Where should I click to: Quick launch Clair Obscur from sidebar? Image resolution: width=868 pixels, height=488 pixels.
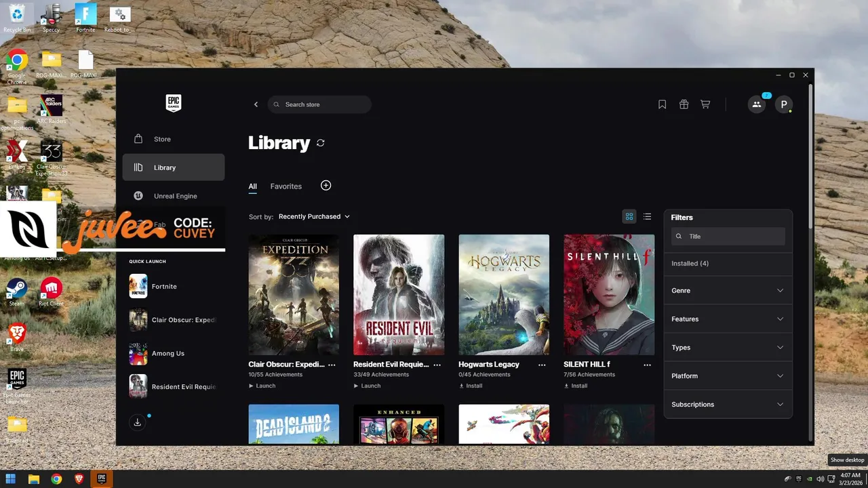coord(174,320)
